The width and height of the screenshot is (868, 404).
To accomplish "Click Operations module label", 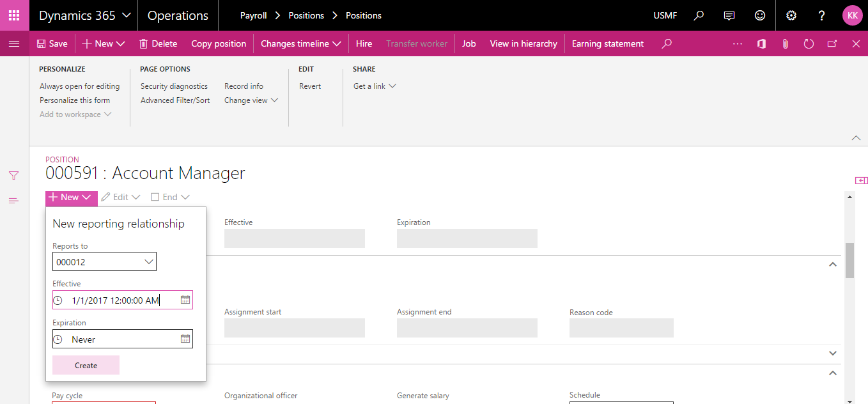I will click(178, 15).
